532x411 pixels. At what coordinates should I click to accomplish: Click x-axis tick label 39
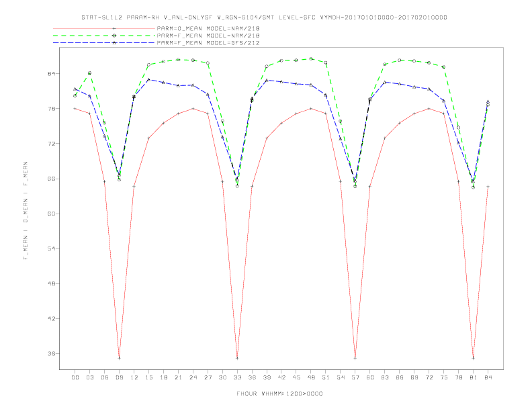[267, 377]
